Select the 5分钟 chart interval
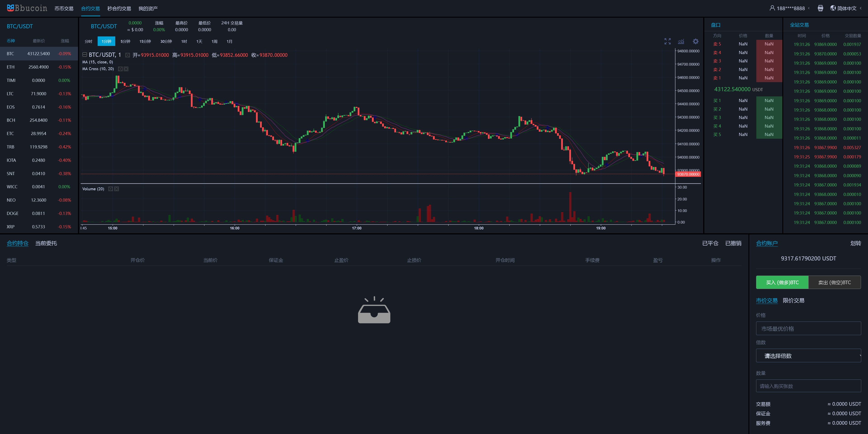The image size is (868, 434). pos(125,41)
